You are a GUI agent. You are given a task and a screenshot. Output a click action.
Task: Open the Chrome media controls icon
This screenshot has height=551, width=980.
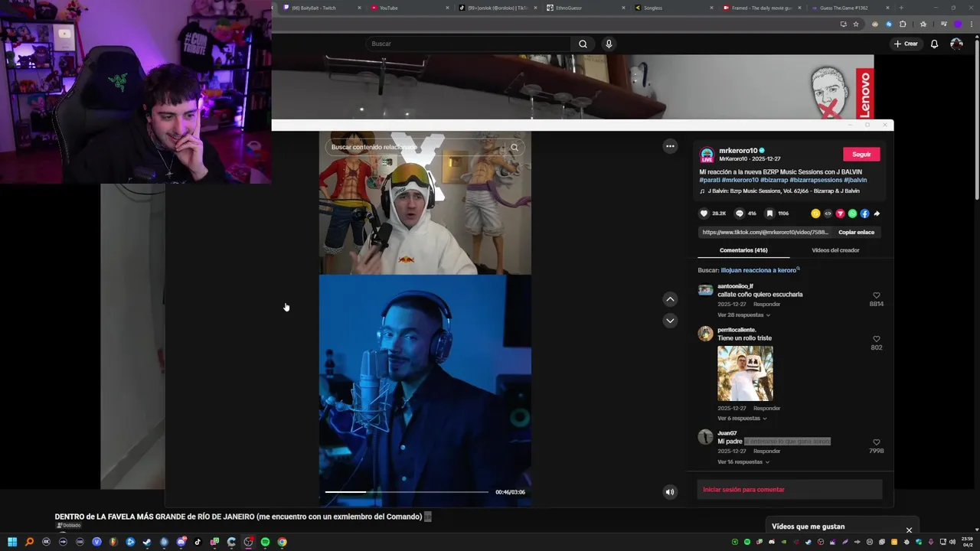point(943,24)
